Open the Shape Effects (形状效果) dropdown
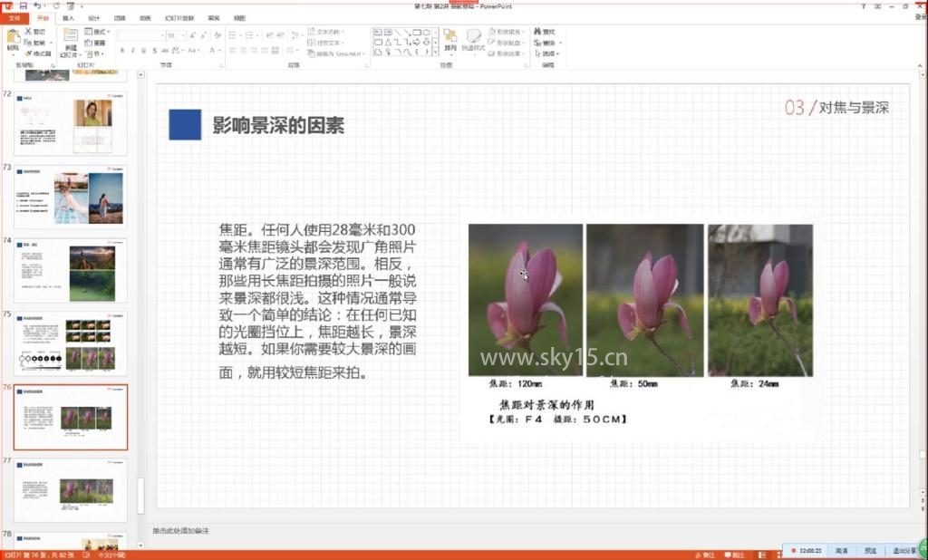928x560 pixels. [x=507, y=53]
